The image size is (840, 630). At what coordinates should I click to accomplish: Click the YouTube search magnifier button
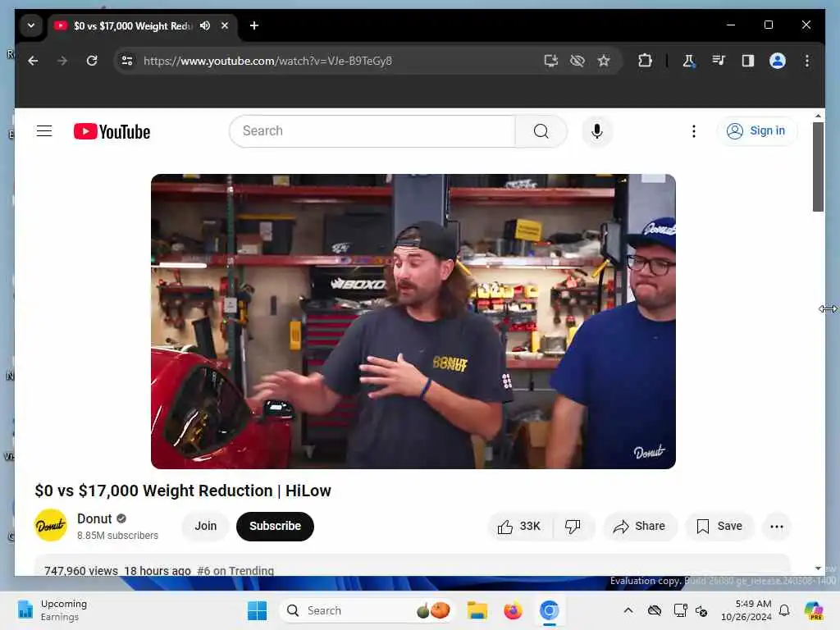click(541, 131)
